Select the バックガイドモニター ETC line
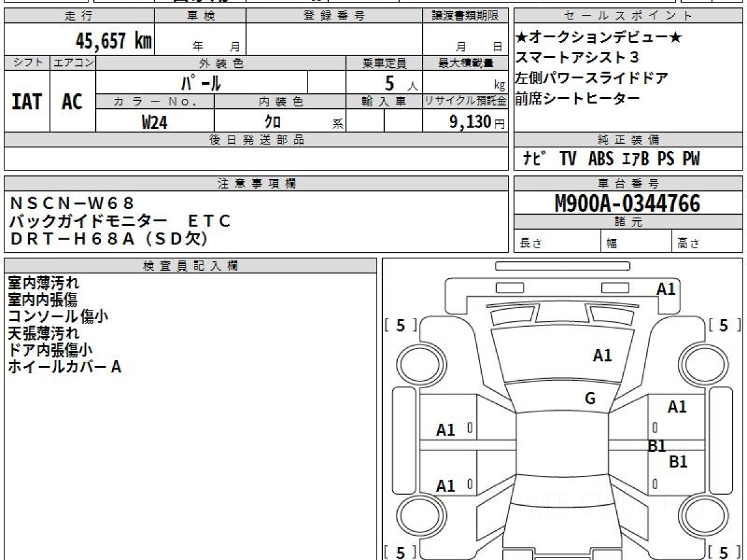Viewport: 747px width, 560px height. (x=120, y=220)
